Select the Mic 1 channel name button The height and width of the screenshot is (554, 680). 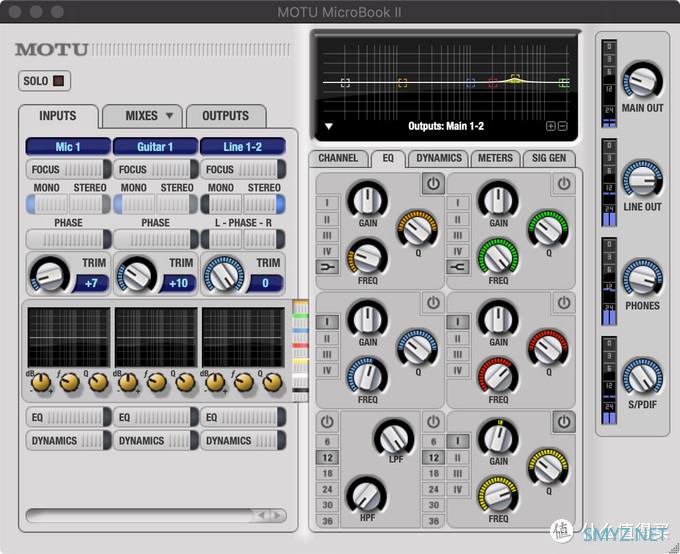point(68,147)
